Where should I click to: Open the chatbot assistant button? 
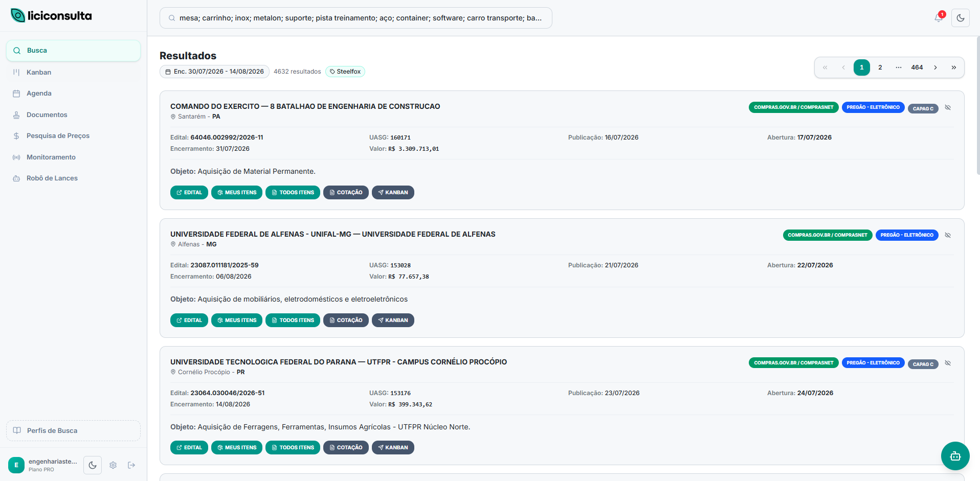coord(955,456)
